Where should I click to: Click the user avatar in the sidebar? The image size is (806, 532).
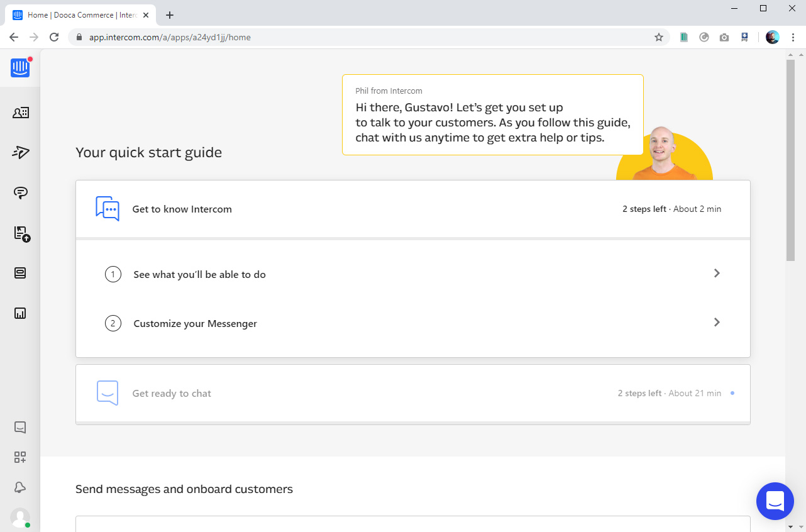[20, 518]
